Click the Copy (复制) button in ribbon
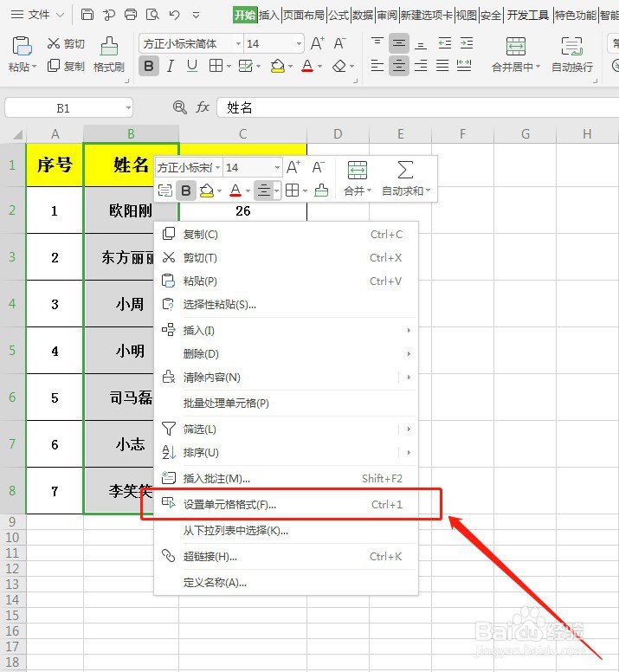 (x=66, y=66)
